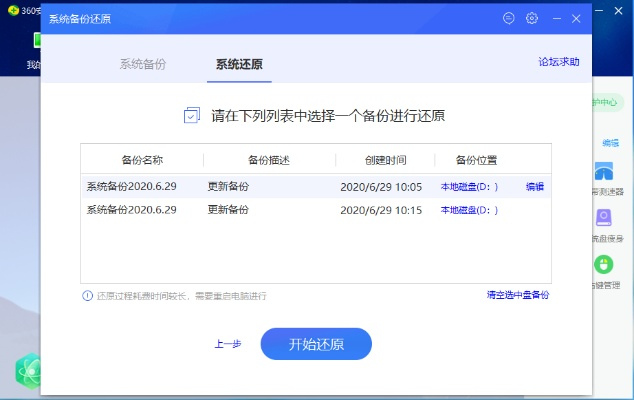The width and height of the screenshot is (634, 400).
Task: Open 本地磁盘(D:) location of 10:15 backup
Action: click(469, 210)
